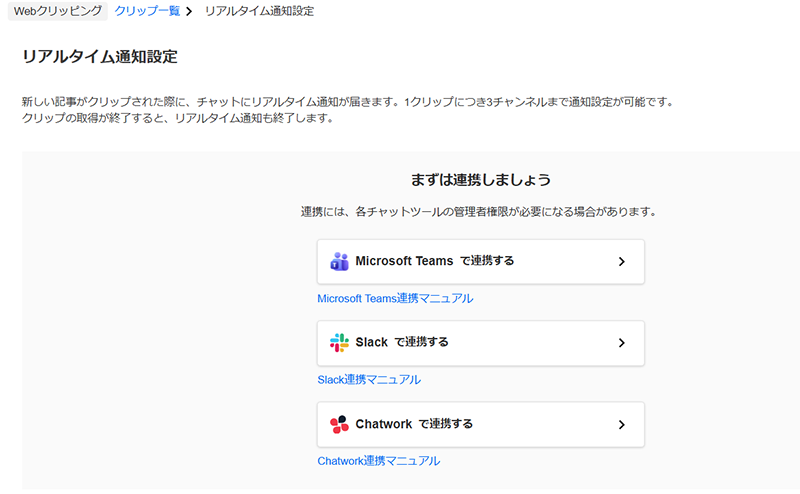This screenshot has height=494, width=800.
Task: Open the Slack連携マニュアル link
Action: (x=369, y=380)
